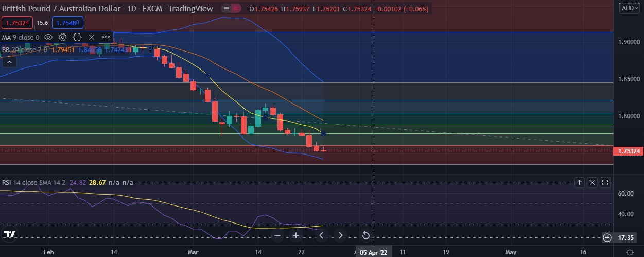Select the BB 20 close 2 0 legend

[x=25, y=50]
